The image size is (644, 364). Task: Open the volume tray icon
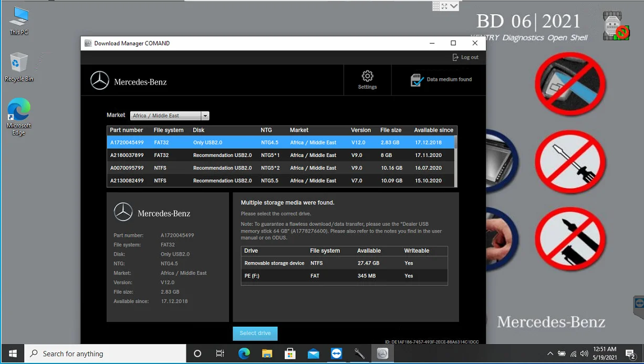[584, 353]
